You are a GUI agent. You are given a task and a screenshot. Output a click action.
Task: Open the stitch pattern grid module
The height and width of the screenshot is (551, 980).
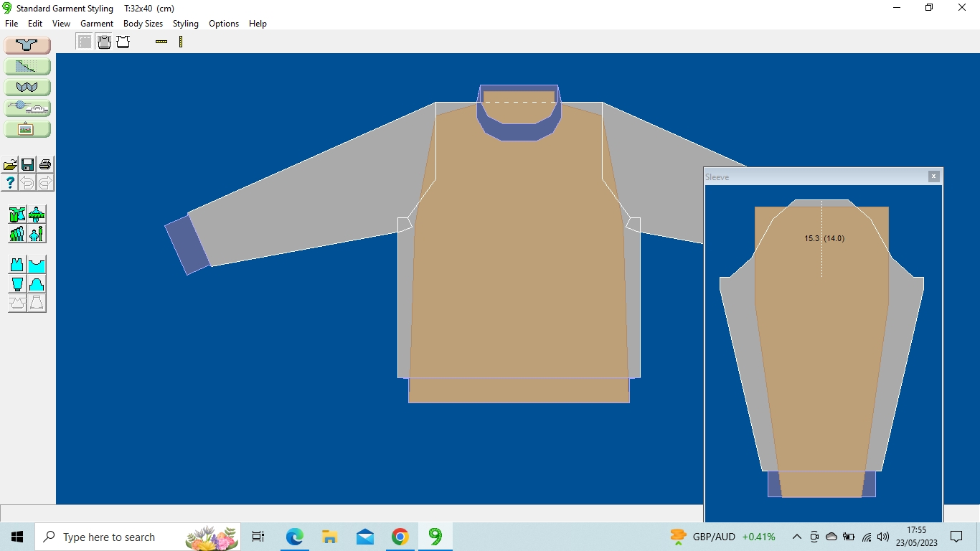click(27, 67)
